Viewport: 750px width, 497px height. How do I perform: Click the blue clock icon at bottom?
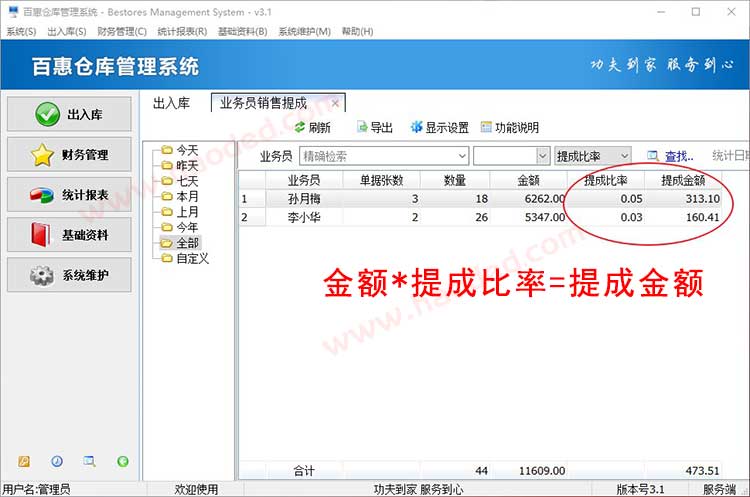click(56, 461)
